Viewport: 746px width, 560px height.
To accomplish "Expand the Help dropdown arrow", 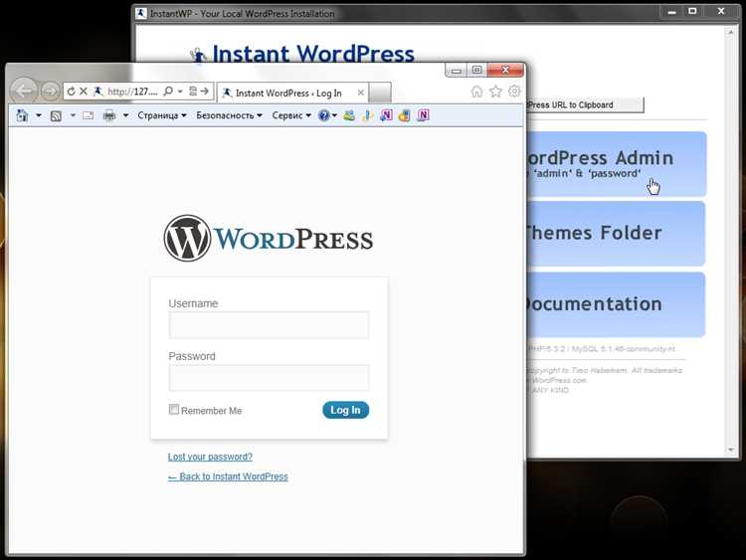I will click(334, 115).
